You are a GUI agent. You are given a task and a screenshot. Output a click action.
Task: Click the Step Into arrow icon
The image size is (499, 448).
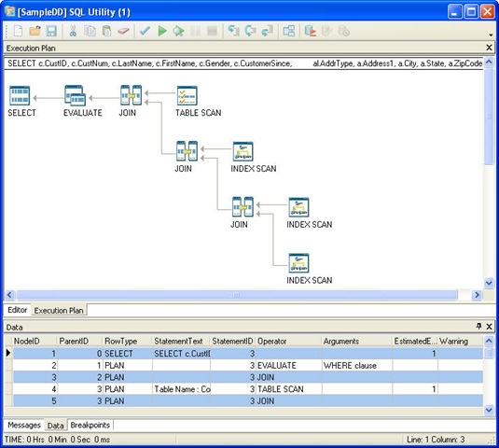[x=233, y=31]
